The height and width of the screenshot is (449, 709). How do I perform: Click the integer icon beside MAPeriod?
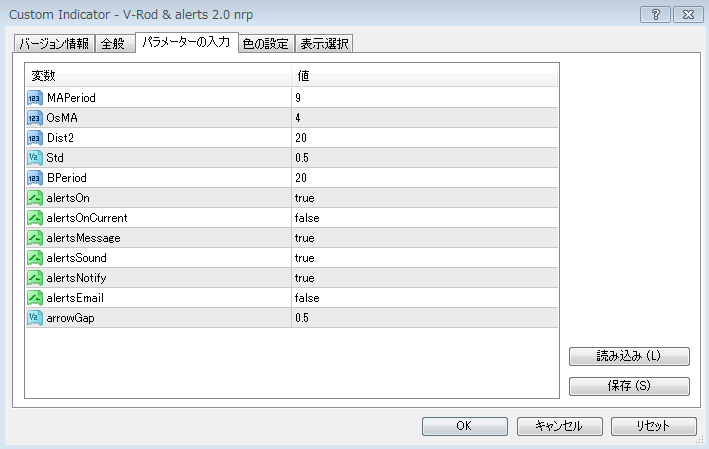(x=35, y=98)
